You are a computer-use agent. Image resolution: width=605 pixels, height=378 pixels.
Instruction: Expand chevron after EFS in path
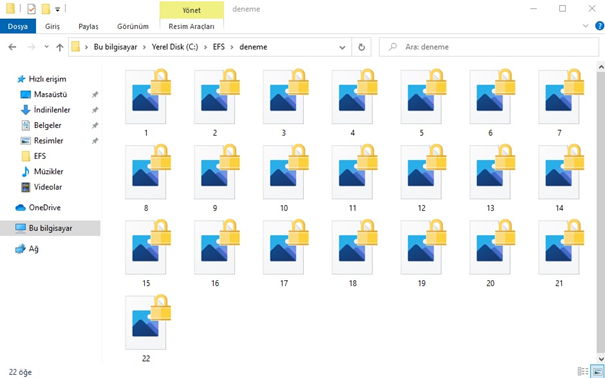point(232,47)
